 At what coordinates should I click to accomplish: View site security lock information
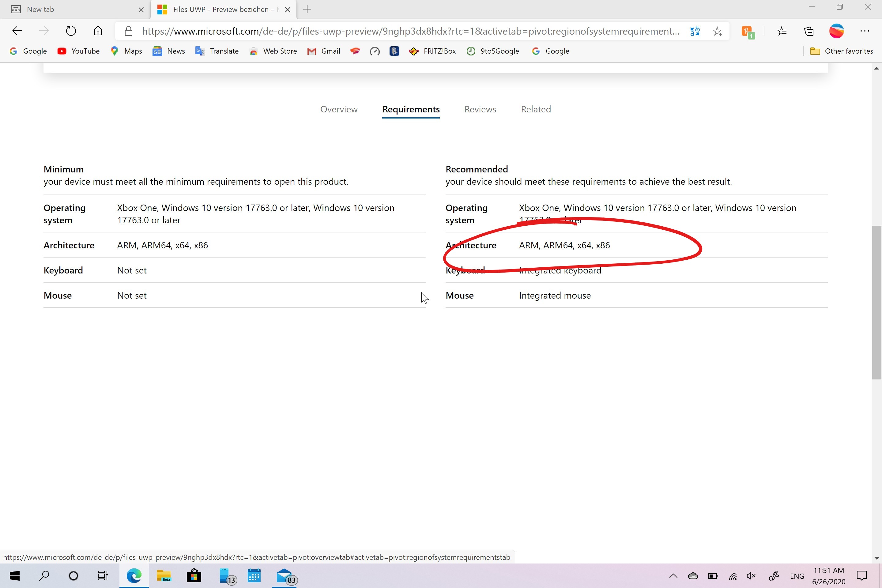(x=129, y=31)
